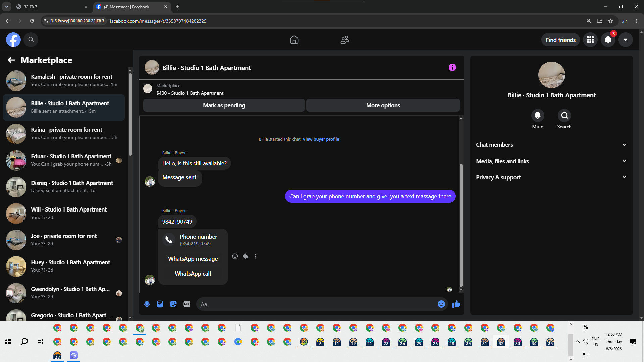This screenshot has height=362, width=644.
Task: Open Gwendolyn Studio 1 Bath conversation
Action: (x=64, y=293)
